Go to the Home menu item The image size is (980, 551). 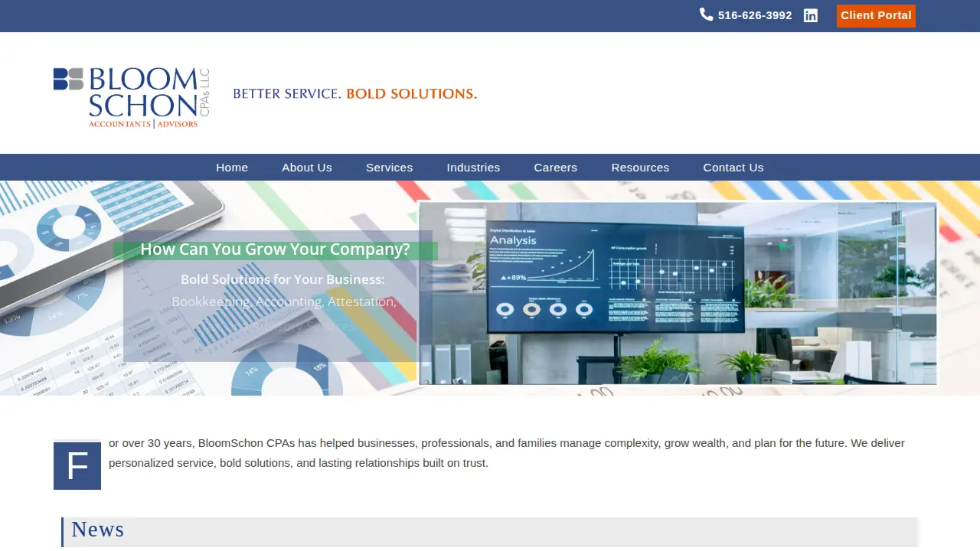232,168
